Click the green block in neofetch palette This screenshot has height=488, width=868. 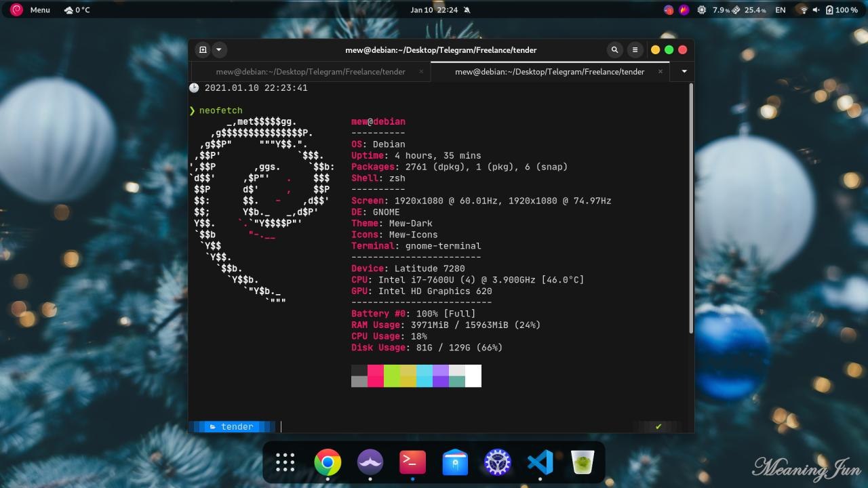click(392, 376)
